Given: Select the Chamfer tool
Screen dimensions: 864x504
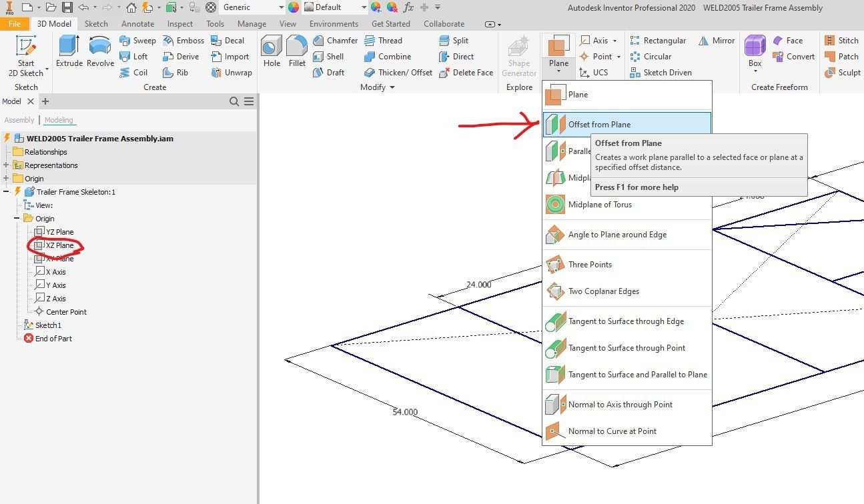Looking at the screenshot, I should coord(334,41).
